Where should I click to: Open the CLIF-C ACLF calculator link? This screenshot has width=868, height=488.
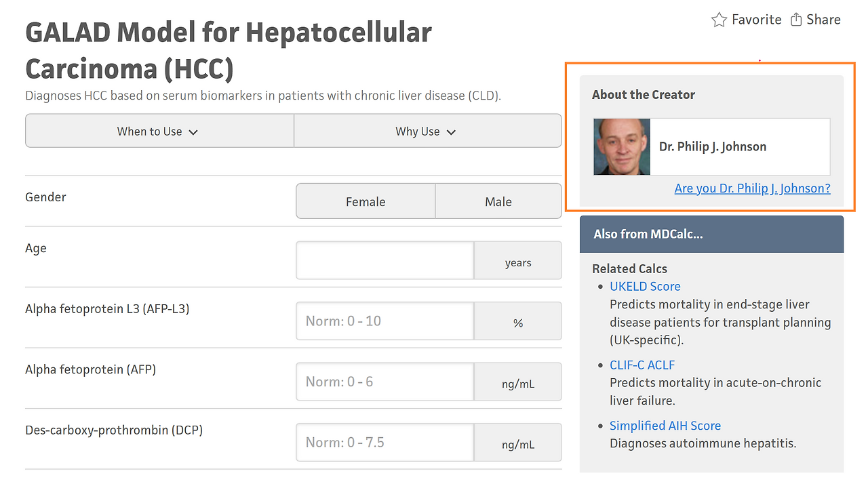coord(642,365)
